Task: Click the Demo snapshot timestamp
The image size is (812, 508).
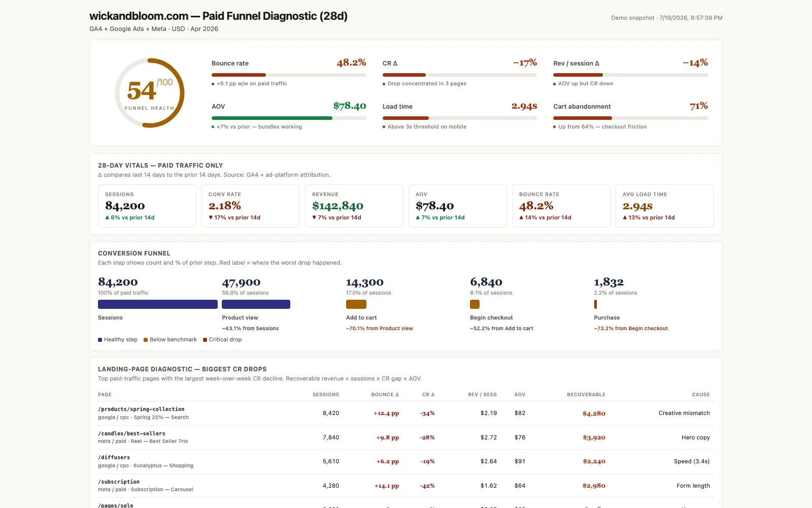Action: [667, 18]
